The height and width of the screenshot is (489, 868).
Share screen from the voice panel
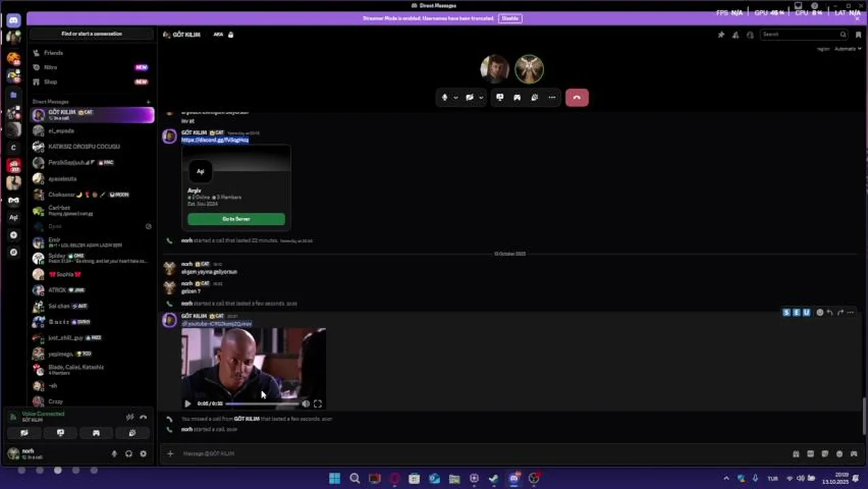60,433
